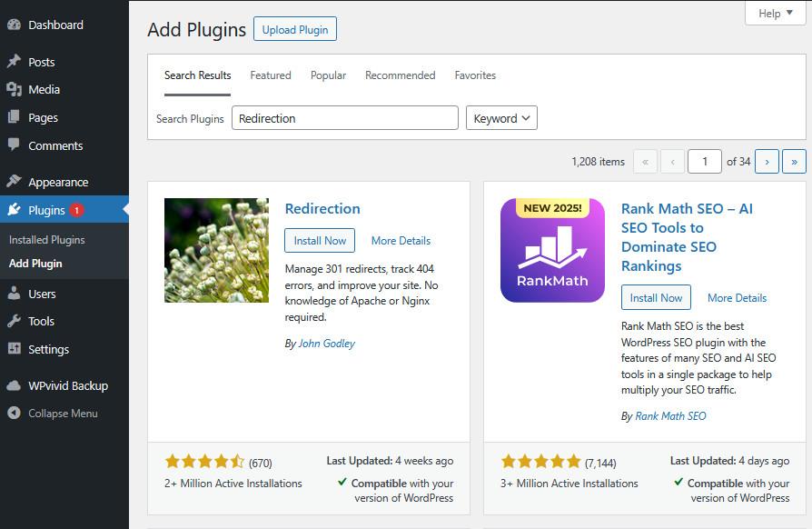Open author John Godley link
This screenshot has width=812, height=529.
(326, 343)
